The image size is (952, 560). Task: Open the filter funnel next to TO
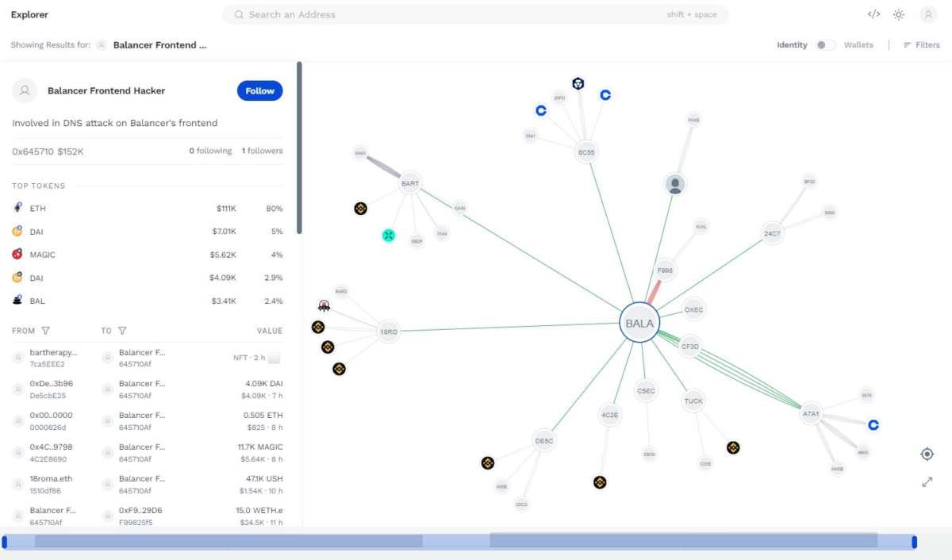click(122, 331)
